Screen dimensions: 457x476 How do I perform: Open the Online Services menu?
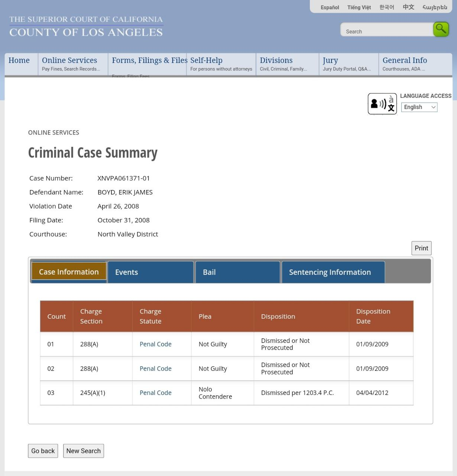(x=72, y=64)
